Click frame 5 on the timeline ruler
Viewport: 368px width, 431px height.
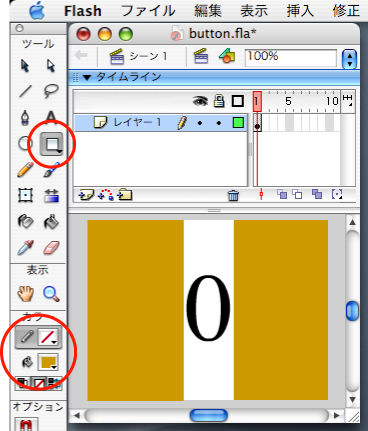[288, 101]
